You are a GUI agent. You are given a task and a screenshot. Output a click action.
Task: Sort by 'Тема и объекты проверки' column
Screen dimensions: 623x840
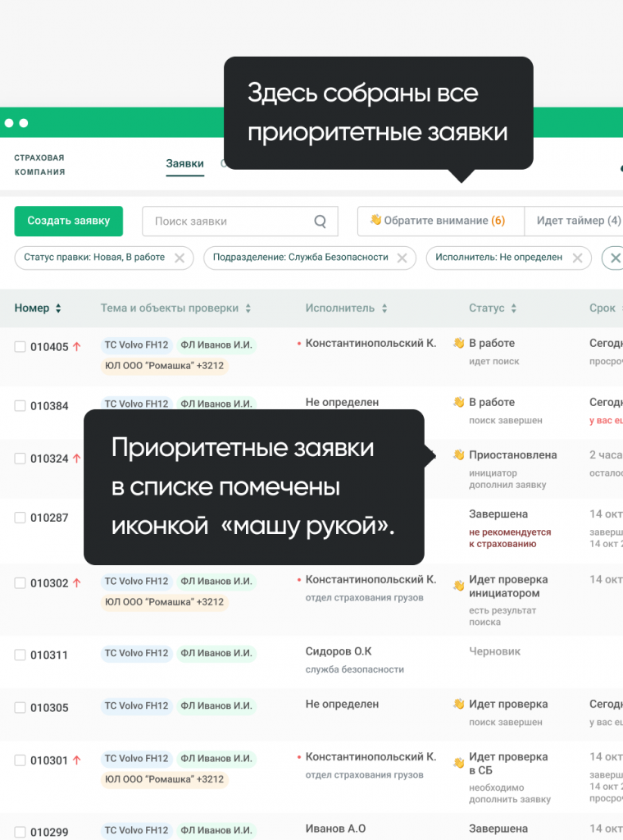click(248, 308)
